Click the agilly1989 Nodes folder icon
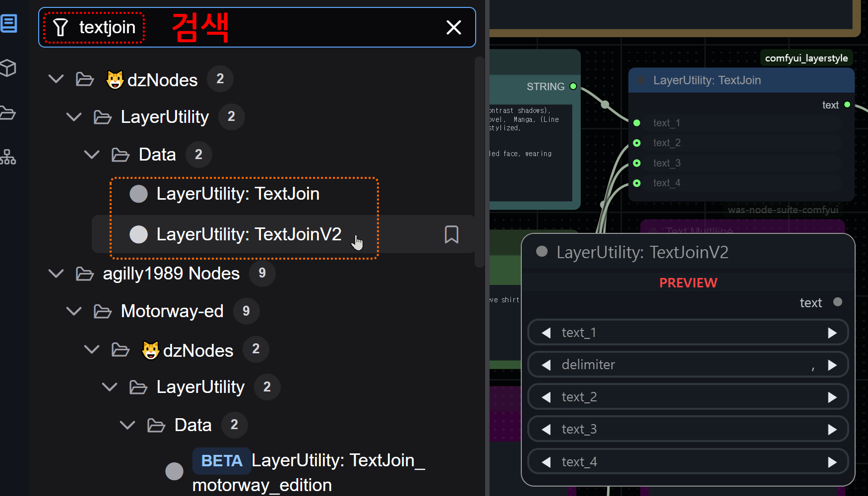The image size is (868, 496). coord(84,274)
